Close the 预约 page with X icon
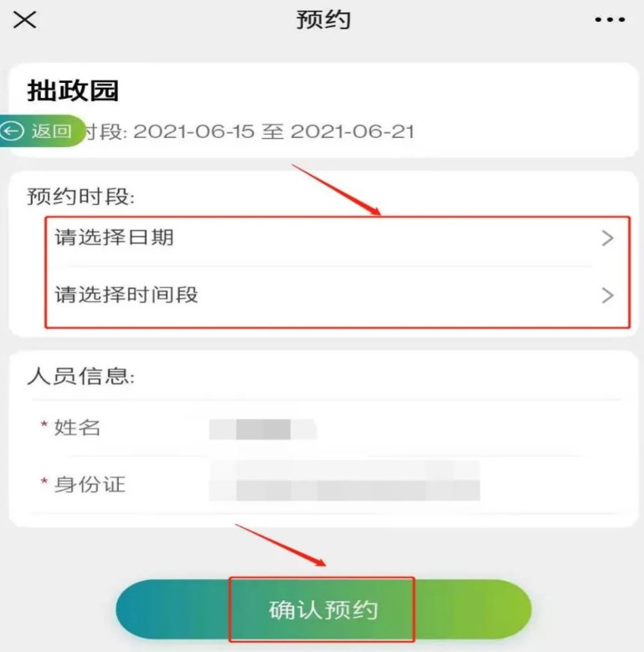 tap(25, 19)
